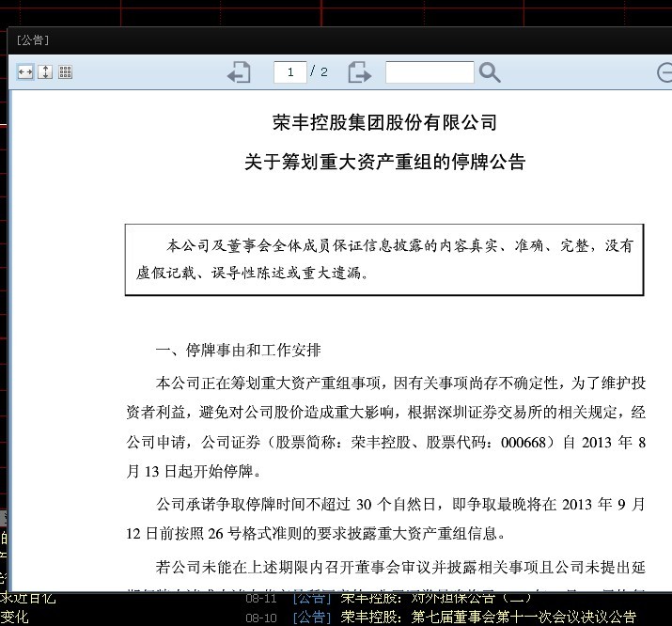Switch to thumbnail grid view
The height and width of the screenshot is (626, 672).
coord(65,72)
